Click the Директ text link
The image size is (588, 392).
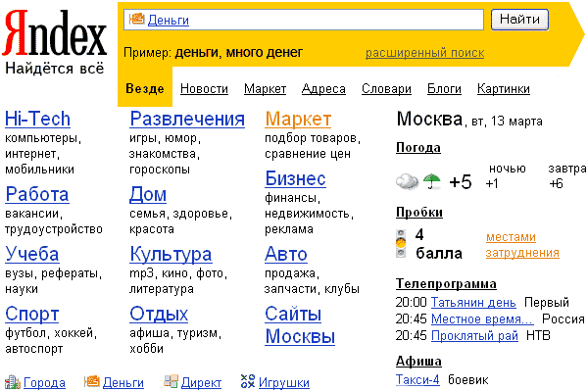(x=201, y=383)
